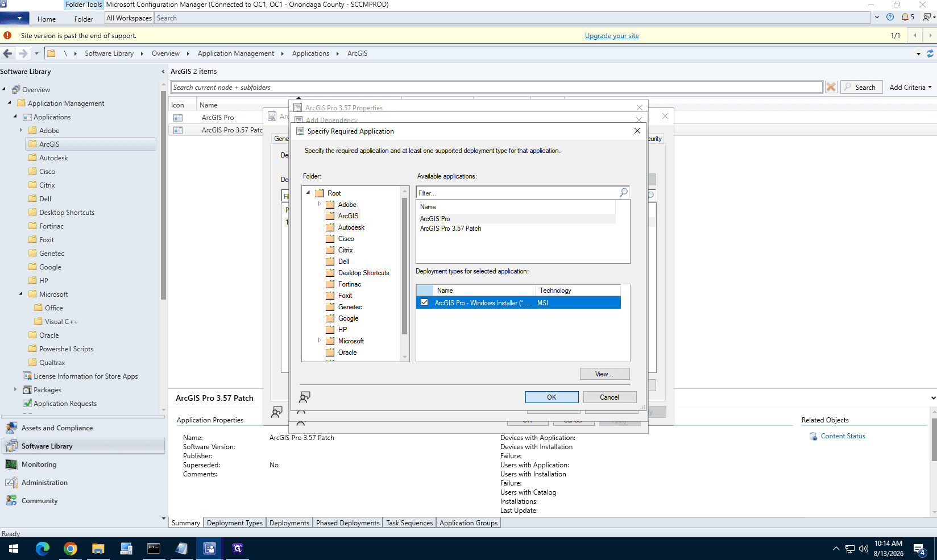Click the Upgrade your site link
Image resolution: width=937 pixels, height=560 pixels.
pyautogui.click(x=612, y=36)
